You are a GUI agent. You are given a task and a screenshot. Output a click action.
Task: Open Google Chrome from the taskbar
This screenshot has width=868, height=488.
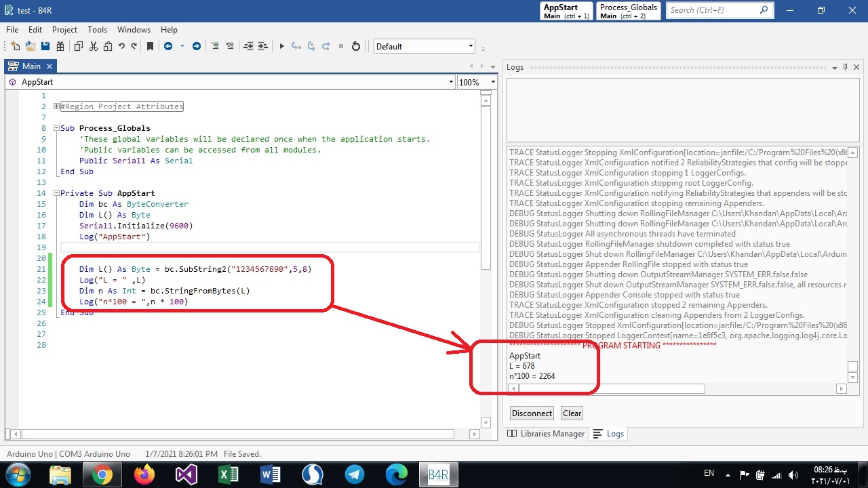102,474
